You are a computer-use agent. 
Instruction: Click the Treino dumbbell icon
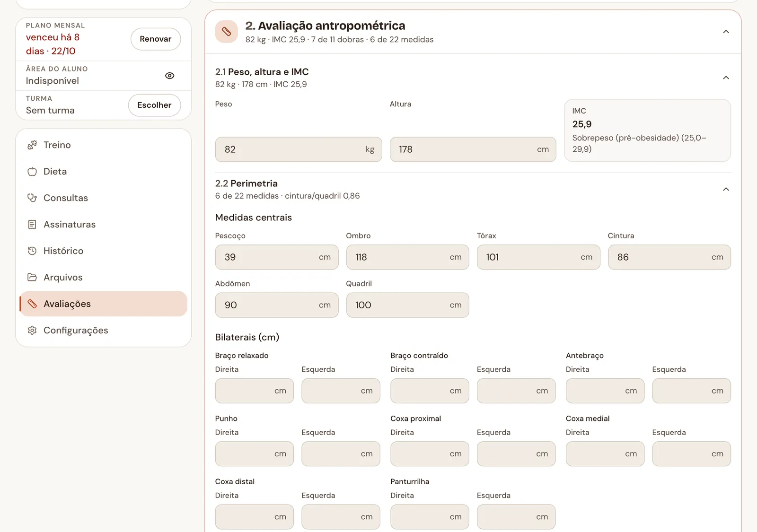click(x=32, y=145)
